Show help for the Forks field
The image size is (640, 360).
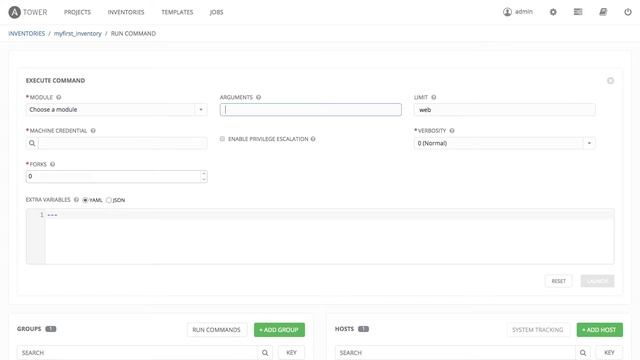tap(52, 164)
